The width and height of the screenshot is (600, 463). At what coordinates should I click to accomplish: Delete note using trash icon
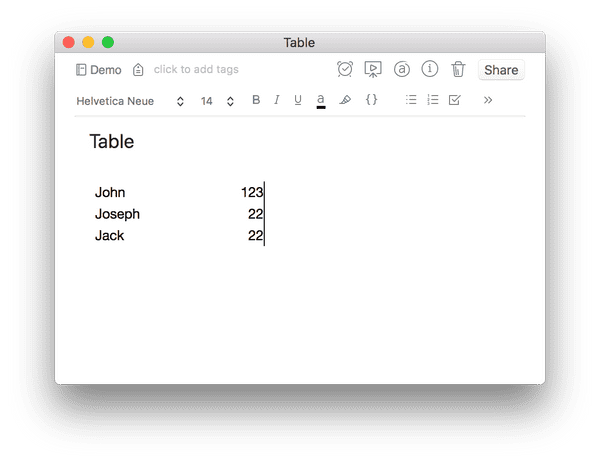click(x=458, y=69)
